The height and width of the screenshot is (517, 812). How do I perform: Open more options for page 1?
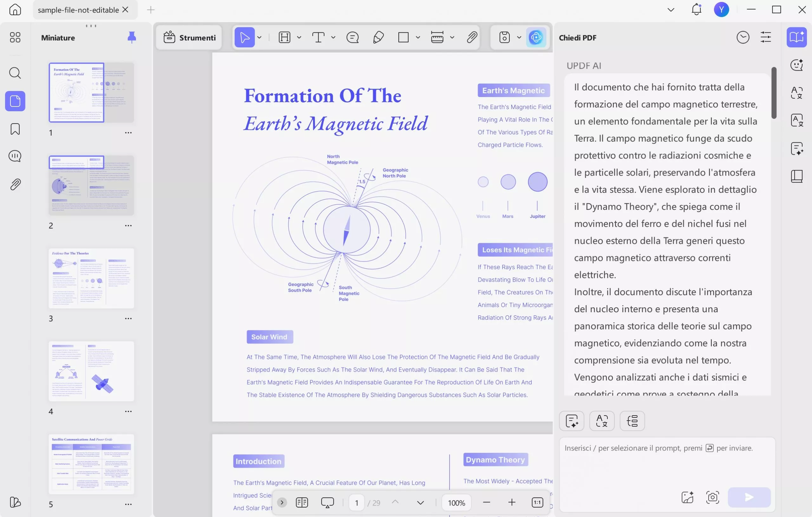[x=128, y=133]
